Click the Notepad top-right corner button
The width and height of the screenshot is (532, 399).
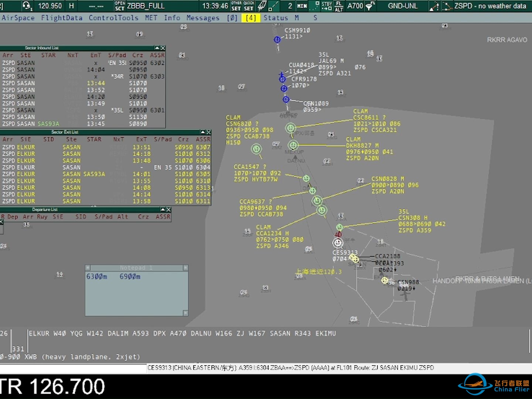click(185, 267)
